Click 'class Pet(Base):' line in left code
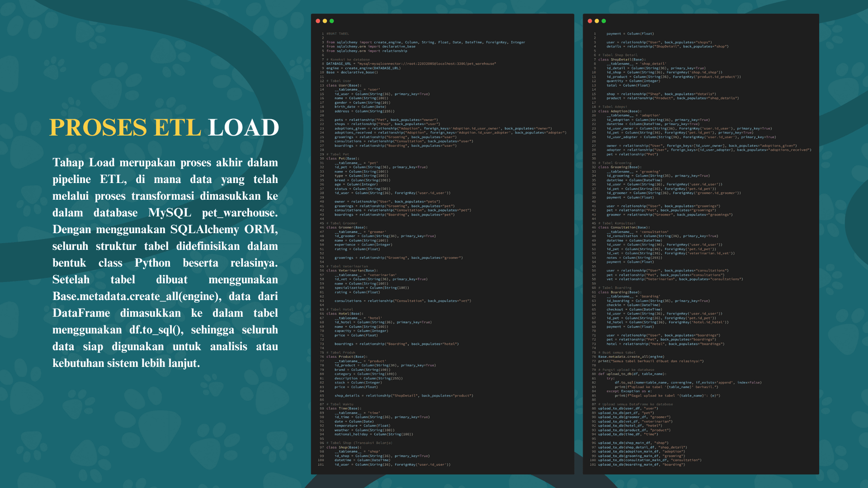The image size is (868, 488). (x=342, y=159)
